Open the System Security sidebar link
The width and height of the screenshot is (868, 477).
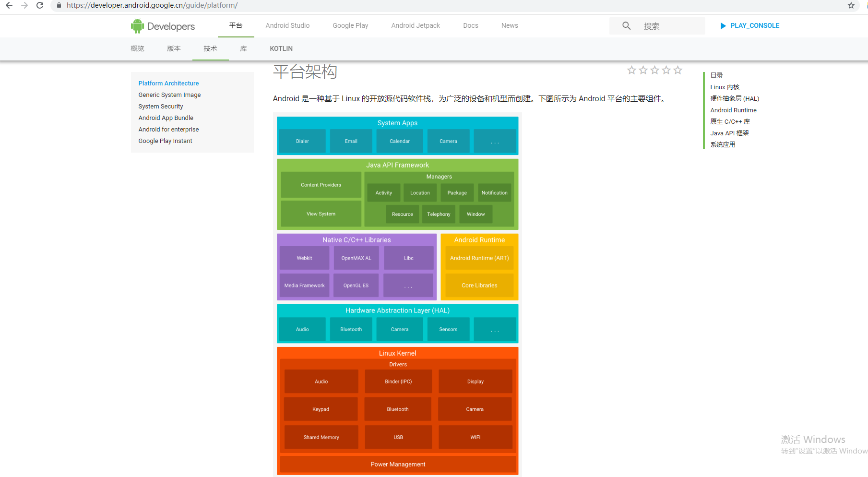tap(160, 106)
